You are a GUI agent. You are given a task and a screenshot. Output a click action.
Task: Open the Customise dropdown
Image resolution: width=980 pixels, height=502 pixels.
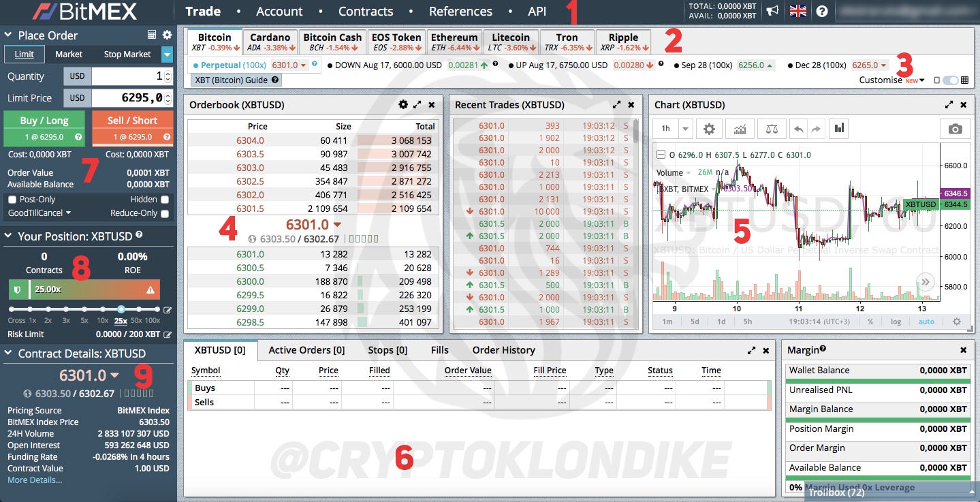pos(891,80)
